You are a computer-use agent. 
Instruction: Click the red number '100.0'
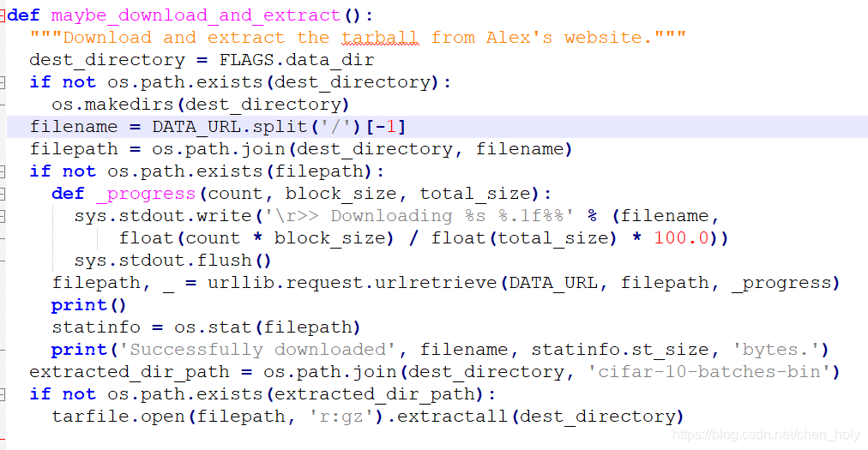coord(681,238)
